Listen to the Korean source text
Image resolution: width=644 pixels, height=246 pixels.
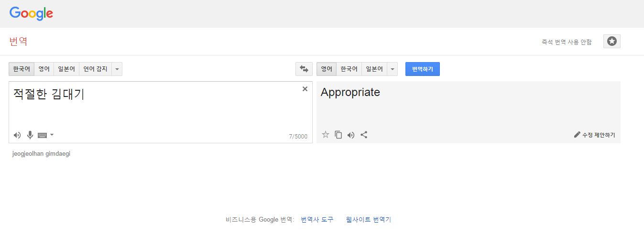coord(17,135)
